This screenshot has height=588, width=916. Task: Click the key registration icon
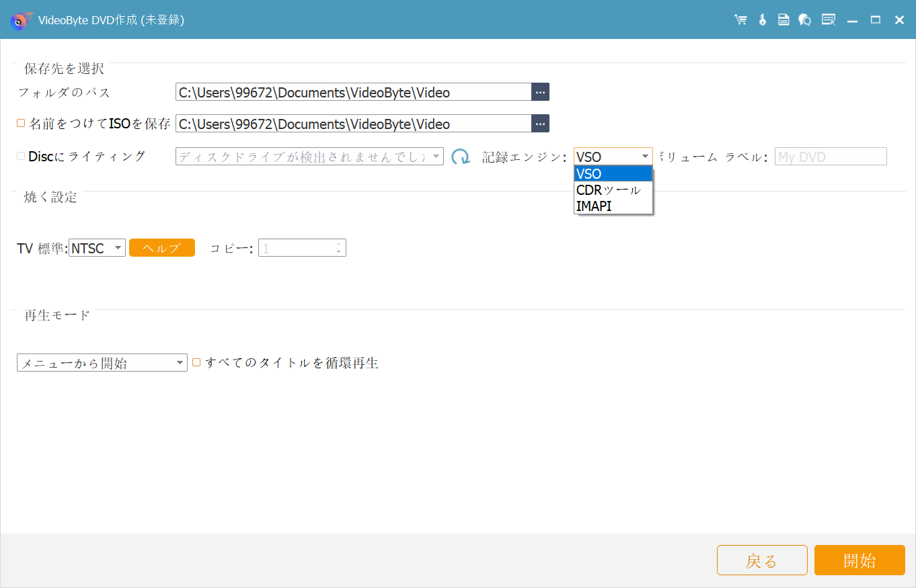762,20
